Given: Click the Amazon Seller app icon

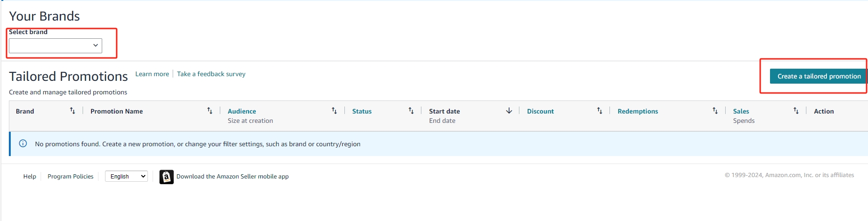Looking at the screenshot, I should 167,177.
